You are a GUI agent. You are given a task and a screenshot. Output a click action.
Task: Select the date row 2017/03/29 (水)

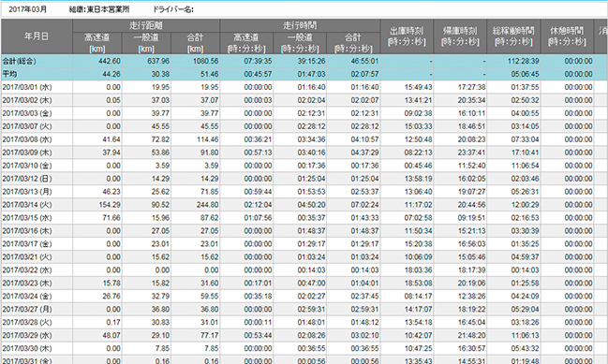[x=27, y=335]
